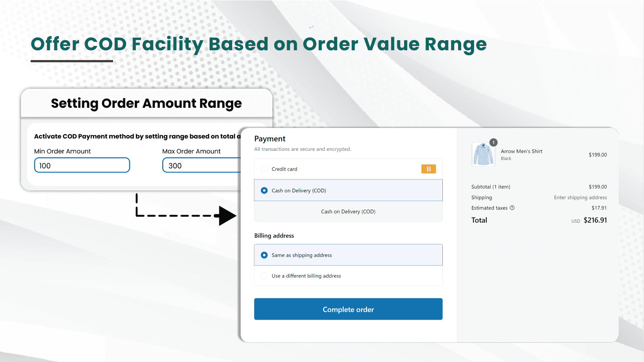Viewport: 644px width, 362px height.
Task: Choose Same as shipping address
Action: pyautogui.click(x=264, y=255)
